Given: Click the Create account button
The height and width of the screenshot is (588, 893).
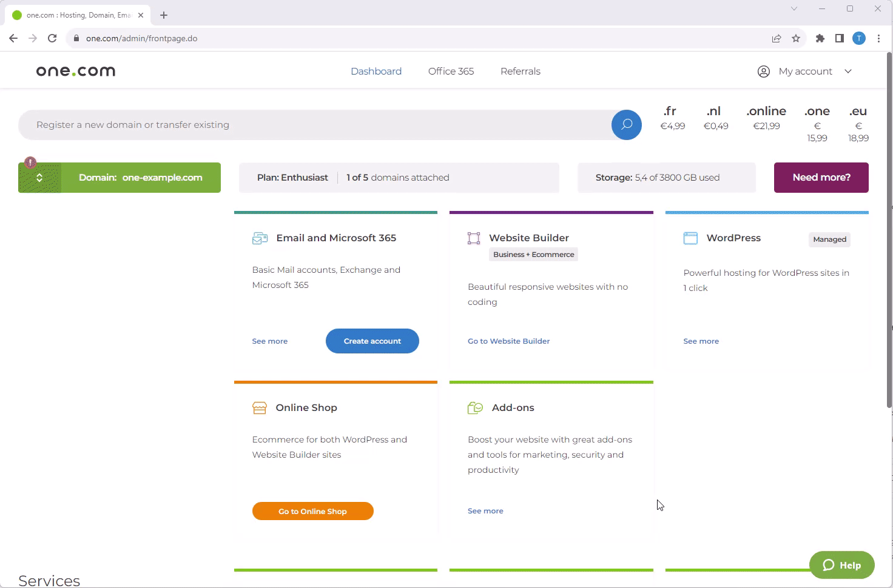Looking at the screenshot, I should [x=372, y=341].
